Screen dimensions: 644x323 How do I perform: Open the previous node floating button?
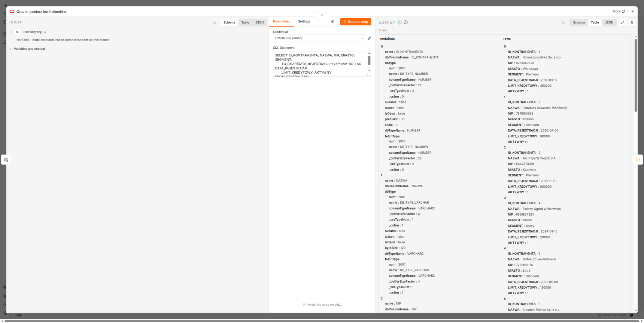pos(6,160)
